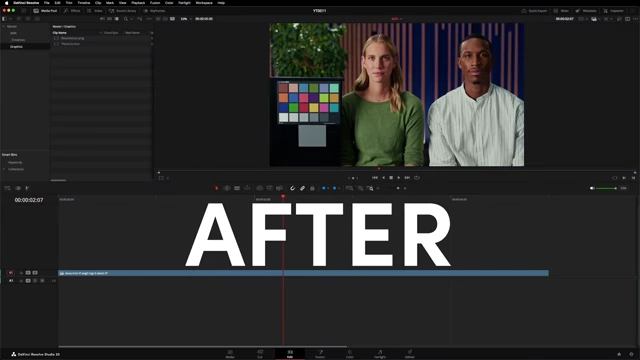Adjust the monitor volume slider
The image size is (640, 360).
coord(606,188)
